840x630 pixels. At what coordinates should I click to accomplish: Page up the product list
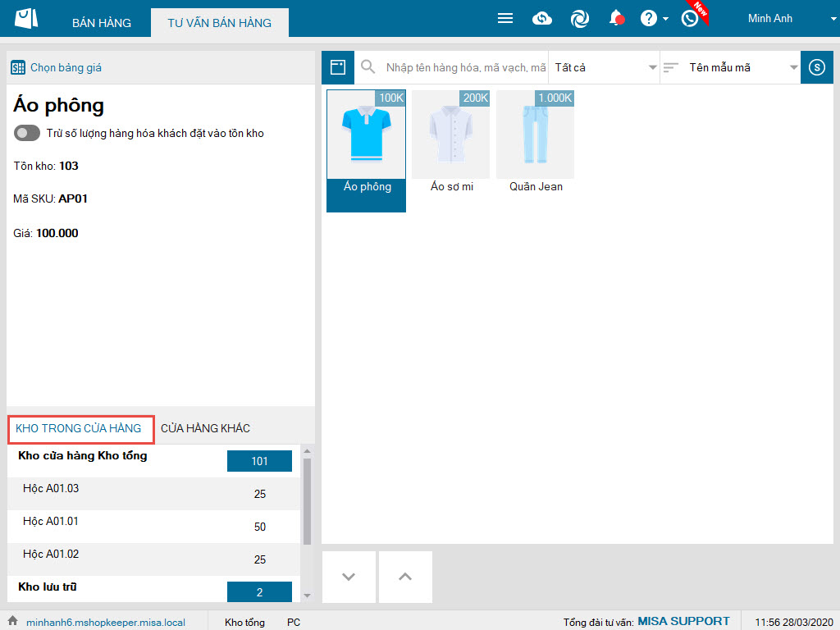coord(405,577)
